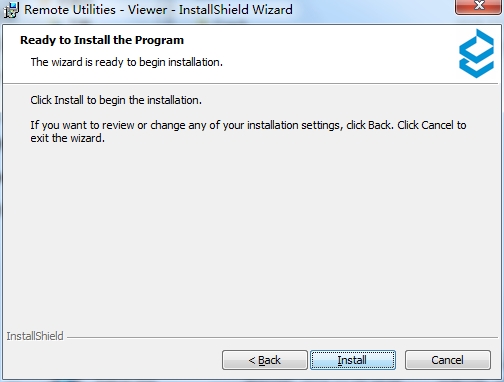
Task: Open the installer icon system menu
Action: [x=11, y=10]
